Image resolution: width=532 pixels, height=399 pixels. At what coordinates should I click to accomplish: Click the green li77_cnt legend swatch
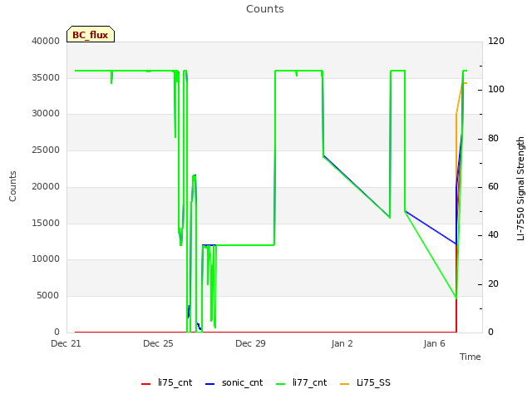[281, 384]
